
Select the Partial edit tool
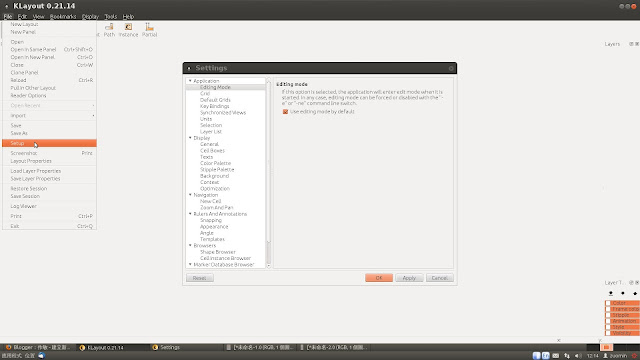click(149, 30)
